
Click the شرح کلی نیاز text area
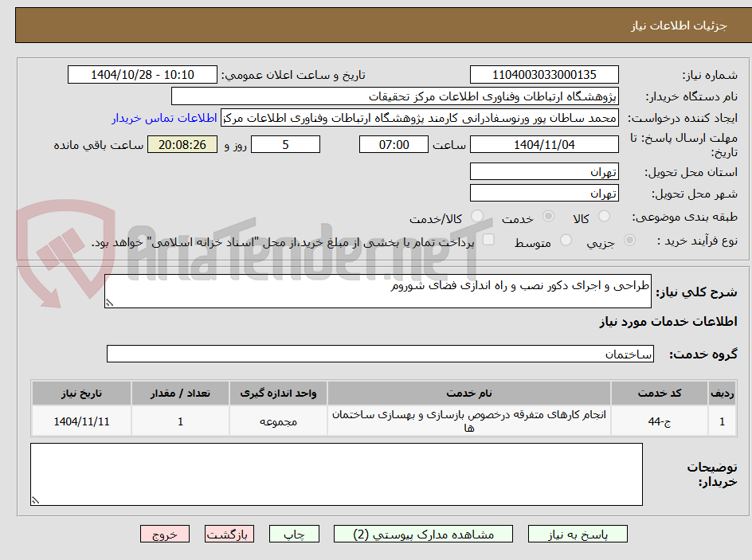[378, 291]
